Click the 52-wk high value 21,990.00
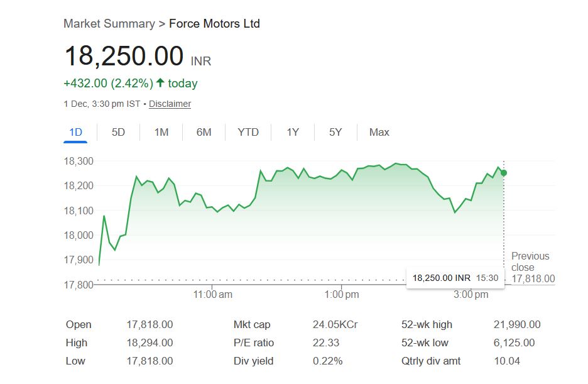This screenshot has width=588, height=384. (517, 325)
